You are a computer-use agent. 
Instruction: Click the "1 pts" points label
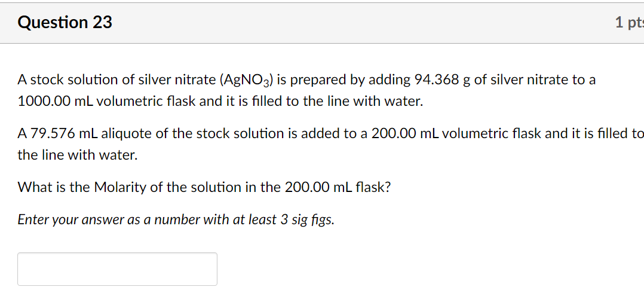point(629,23)
